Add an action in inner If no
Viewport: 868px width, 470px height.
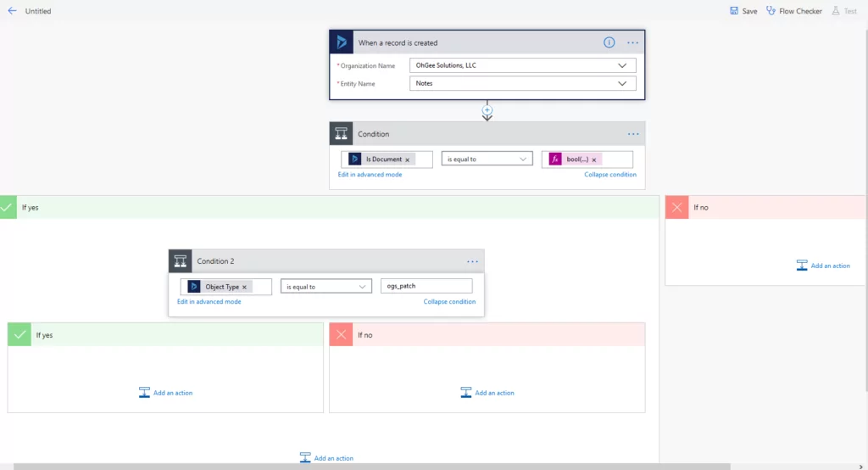[487, 393]
